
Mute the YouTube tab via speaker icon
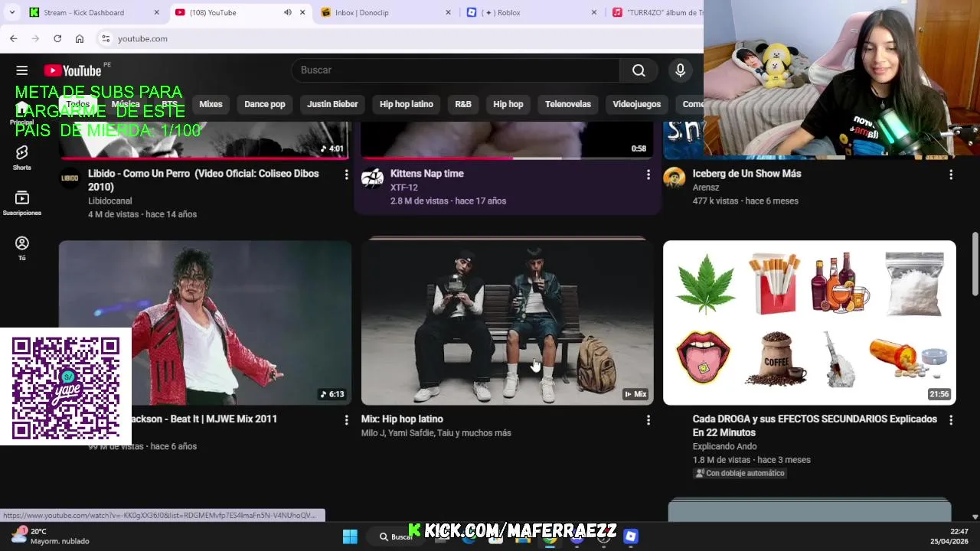point(288,12)
